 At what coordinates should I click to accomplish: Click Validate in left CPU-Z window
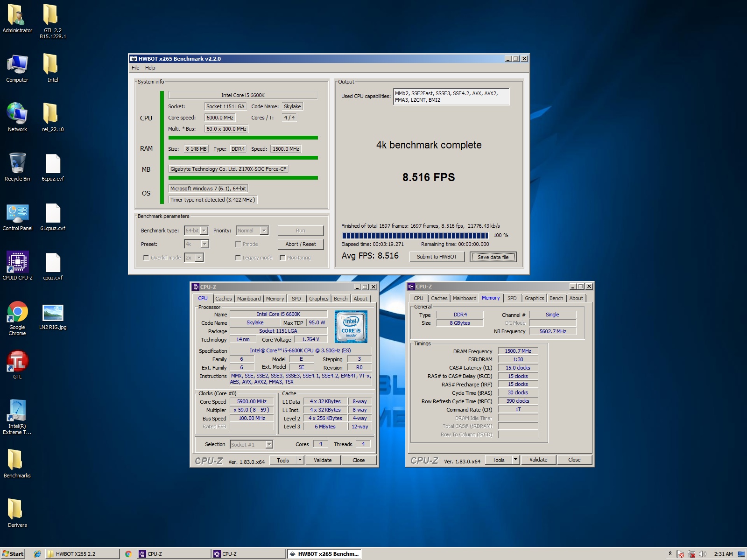[323, 461]
